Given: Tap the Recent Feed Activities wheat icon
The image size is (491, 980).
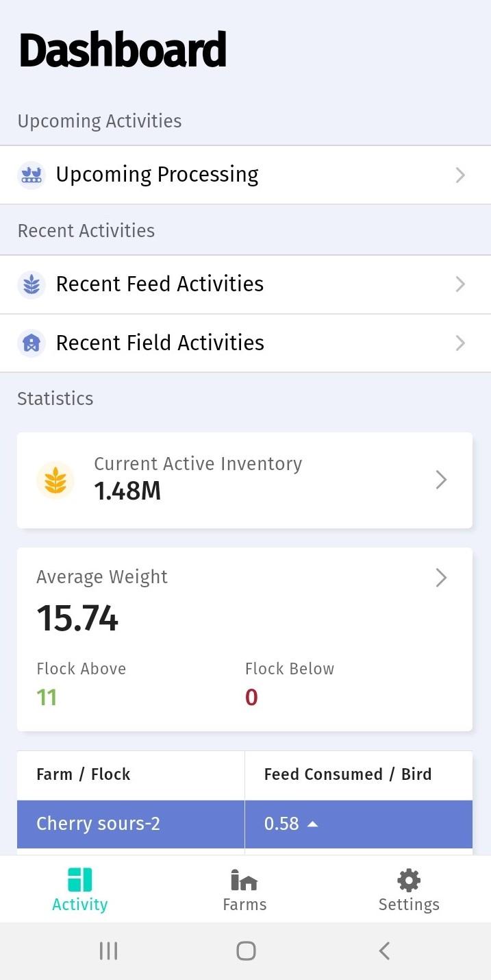Looking at the screenshot, I should [32, 284].
